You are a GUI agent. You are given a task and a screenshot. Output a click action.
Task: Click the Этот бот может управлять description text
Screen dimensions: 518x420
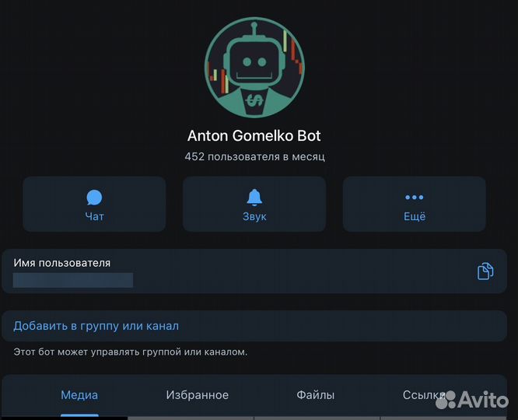point(131,352)
